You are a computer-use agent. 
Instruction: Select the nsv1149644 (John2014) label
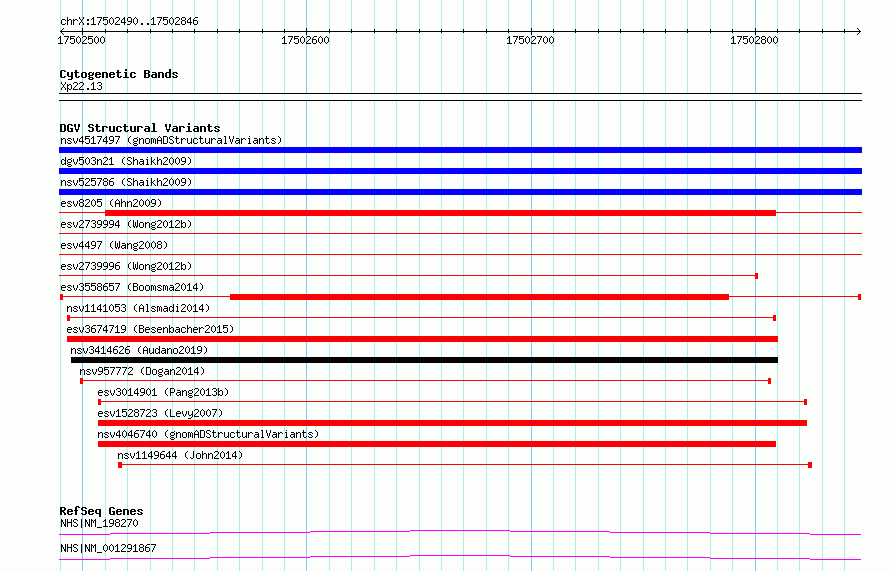point(180,455)
